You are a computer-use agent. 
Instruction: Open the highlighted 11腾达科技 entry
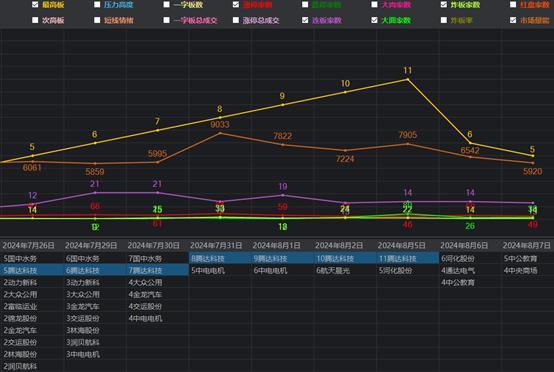tap(397, 258)
